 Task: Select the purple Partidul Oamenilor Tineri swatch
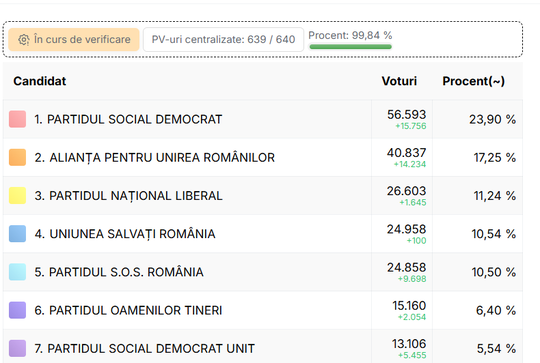pyautogui.click(x=17, y=310)
